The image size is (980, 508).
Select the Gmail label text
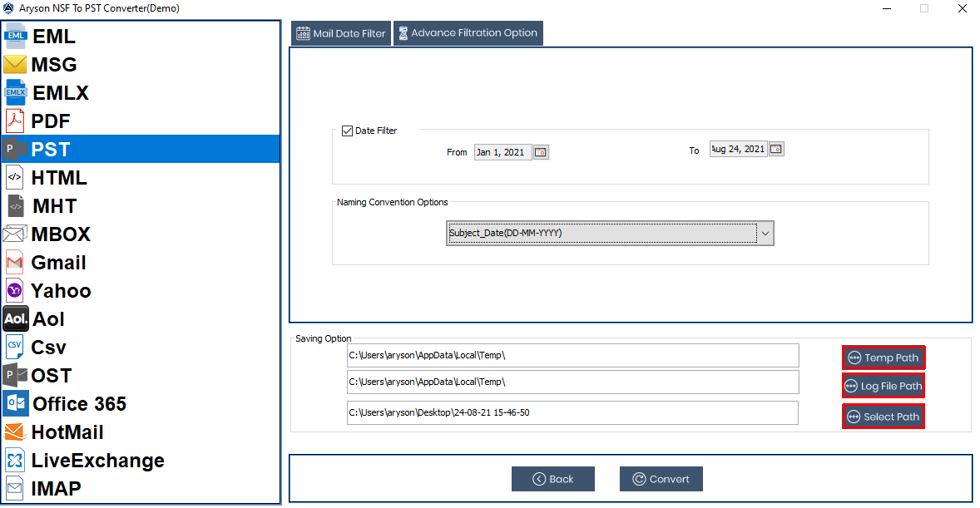pos(59,263)
